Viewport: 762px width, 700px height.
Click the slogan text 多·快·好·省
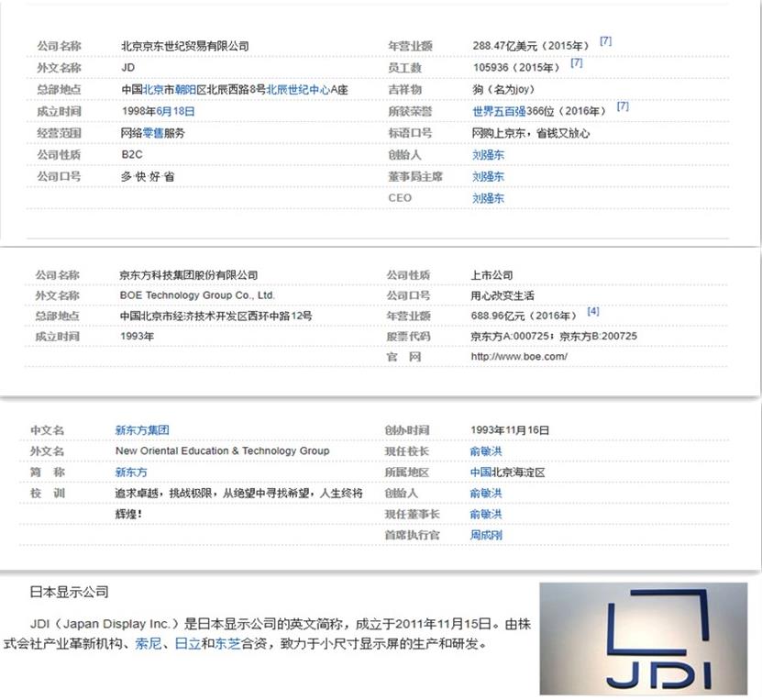click(x=148, y=176)
